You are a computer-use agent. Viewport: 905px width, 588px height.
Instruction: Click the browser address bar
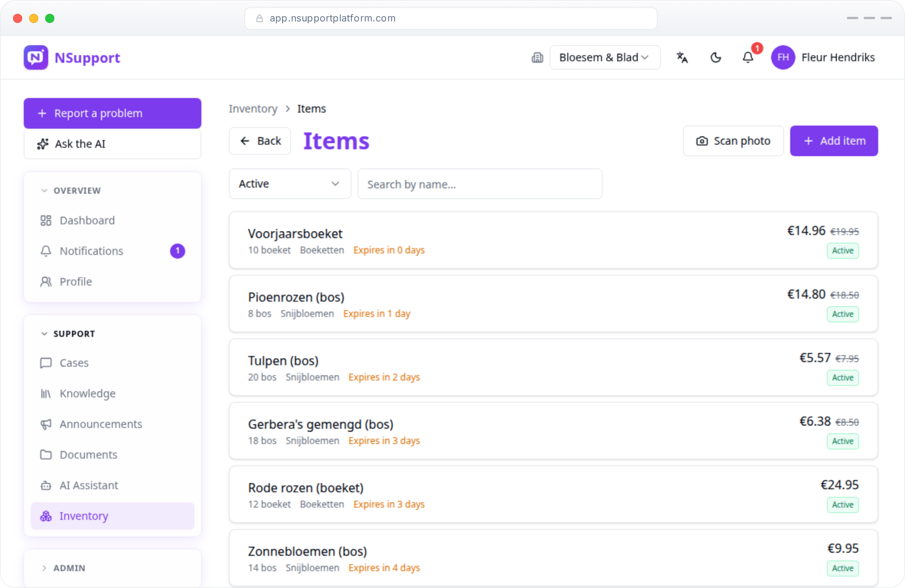click(x=451, y=18)
